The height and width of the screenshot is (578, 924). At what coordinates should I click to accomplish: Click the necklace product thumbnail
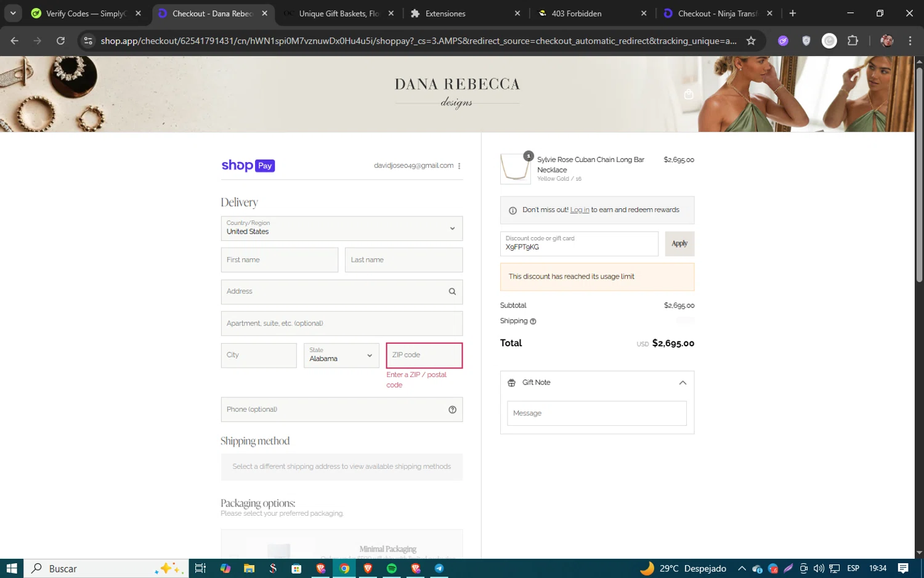coord(516,169)
